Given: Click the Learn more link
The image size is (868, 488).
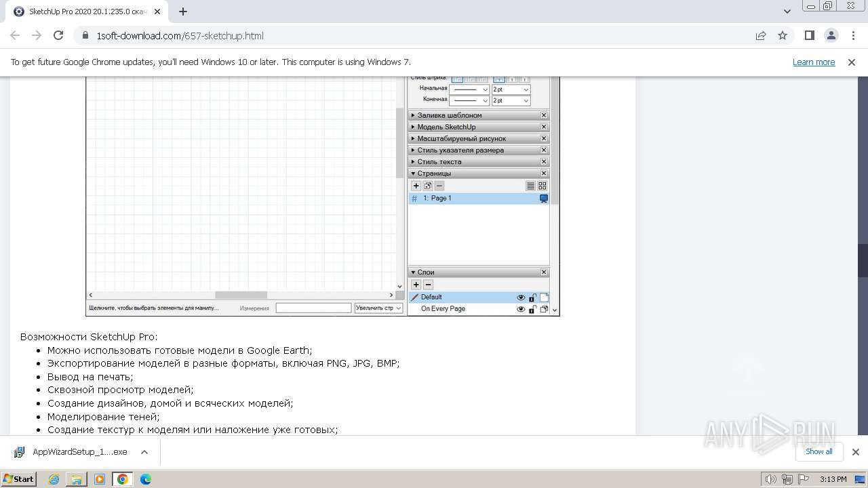Looking at the screenshot, I should [814, 62].
